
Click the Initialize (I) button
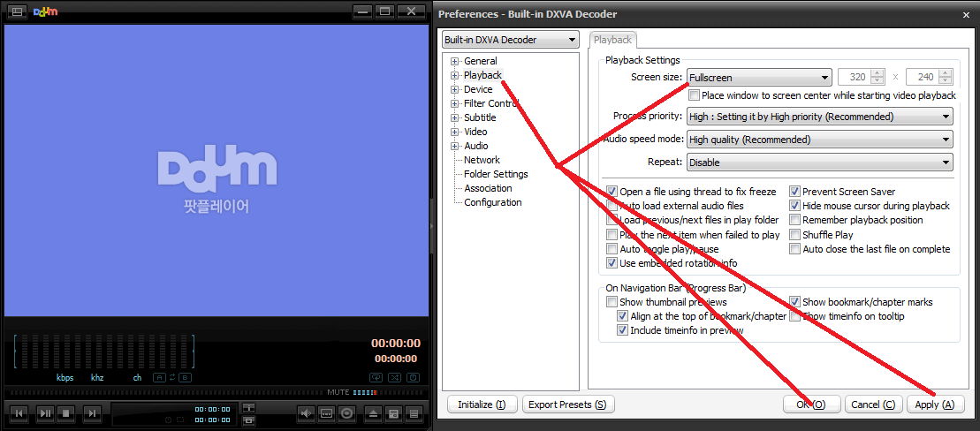point(482,405)
